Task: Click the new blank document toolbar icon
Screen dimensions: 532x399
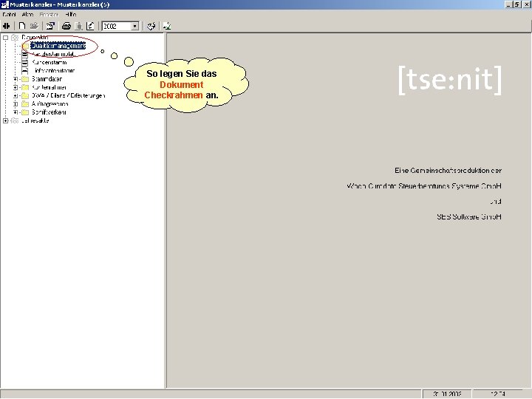Action: (22, 26)
